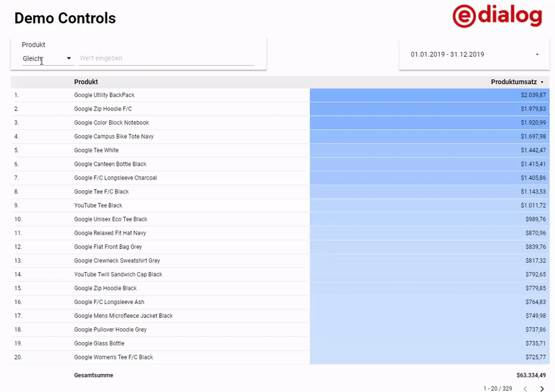The width and height of the screenshot is (555, 392).
Task: Select YouTube Twill Sandwich Cap Black
Action: point(118,275)
